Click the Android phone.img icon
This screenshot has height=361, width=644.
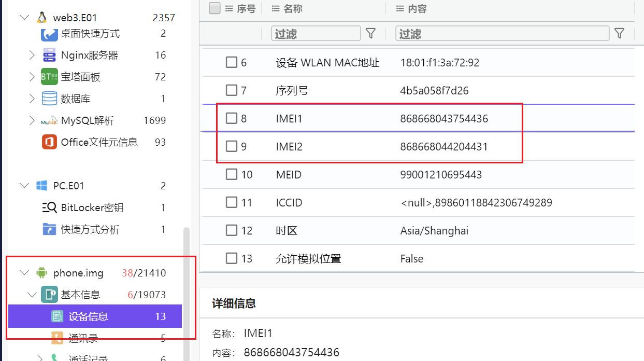pos(41,273)
